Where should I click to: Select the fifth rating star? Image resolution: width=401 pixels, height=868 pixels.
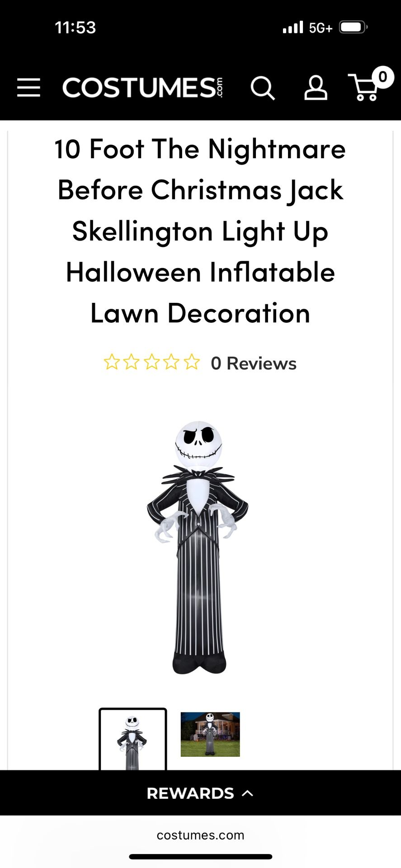(191, 363)
